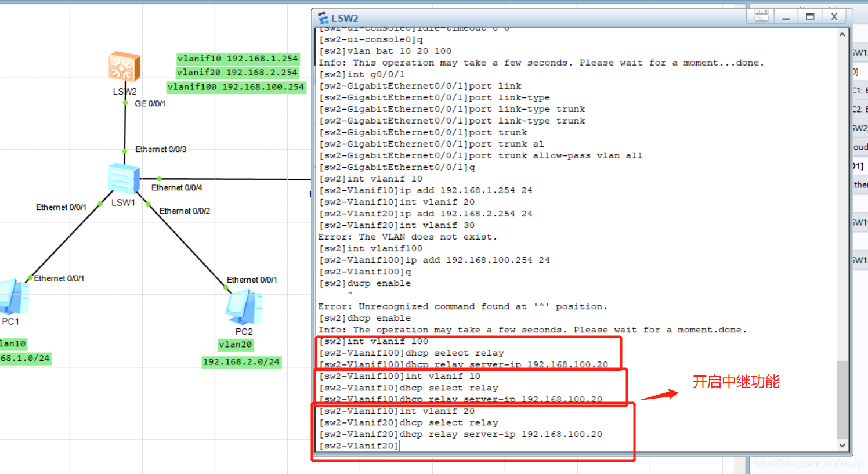This screenshot has height=474, width=868.
Task: Click the 'Ethernet 0/0/4' port label
Action: pyautogui.click(x=176, y=187)
